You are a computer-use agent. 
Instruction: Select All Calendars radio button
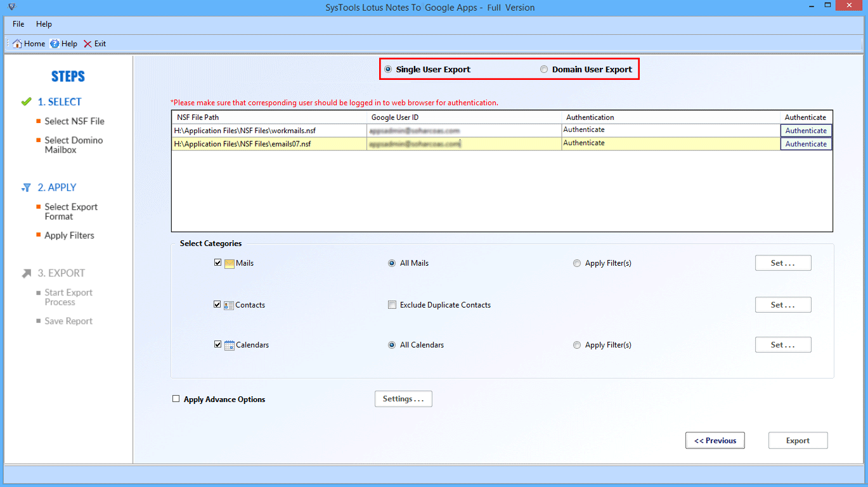(392, 345)
